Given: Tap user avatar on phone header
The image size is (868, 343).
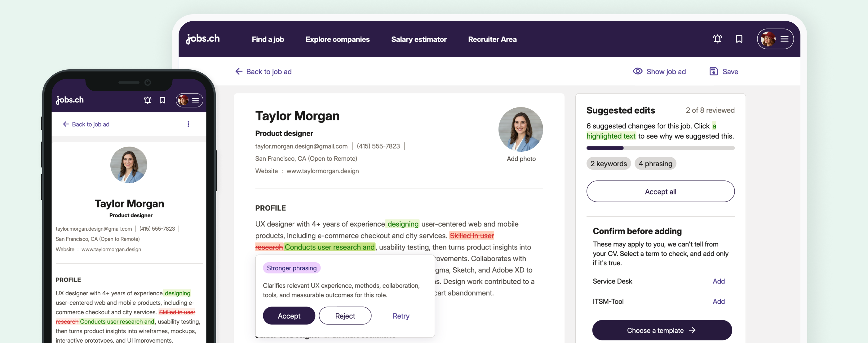Looking at the screenshot, I should (x=183, y=100).
